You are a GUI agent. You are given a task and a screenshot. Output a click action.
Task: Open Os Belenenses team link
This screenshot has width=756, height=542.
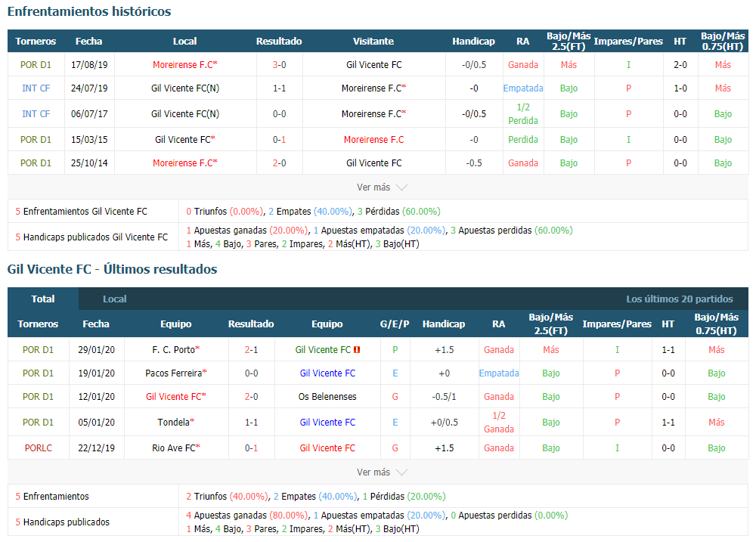click(327, 397)
